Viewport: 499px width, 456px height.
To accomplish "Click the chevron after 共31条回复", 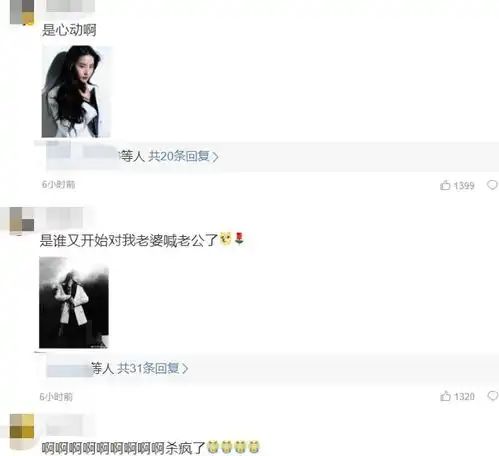I will click(x=185, y=368).
